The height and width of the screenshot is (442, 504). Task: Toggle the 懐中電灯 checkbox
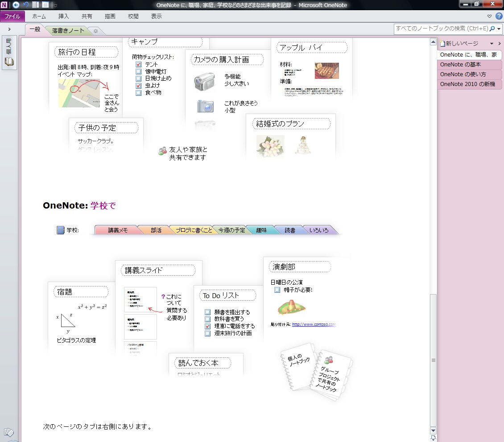point(139,72)
